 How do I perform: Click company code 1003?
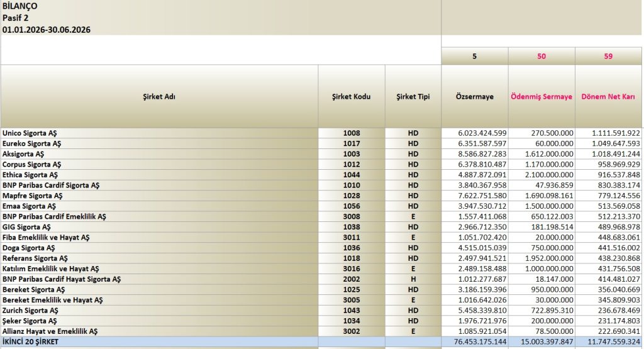[x=352, y=154]
